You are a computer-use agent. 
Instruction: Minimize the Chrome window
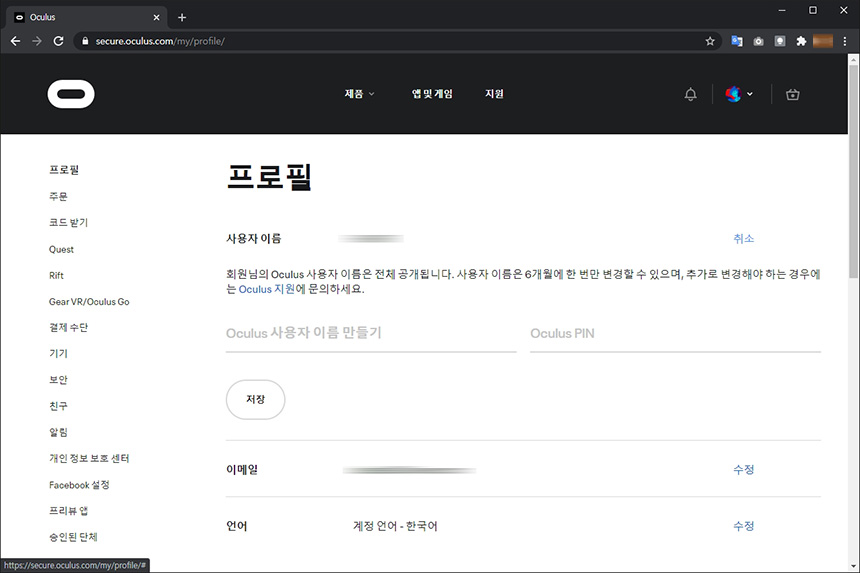click(x=782, y=10)
